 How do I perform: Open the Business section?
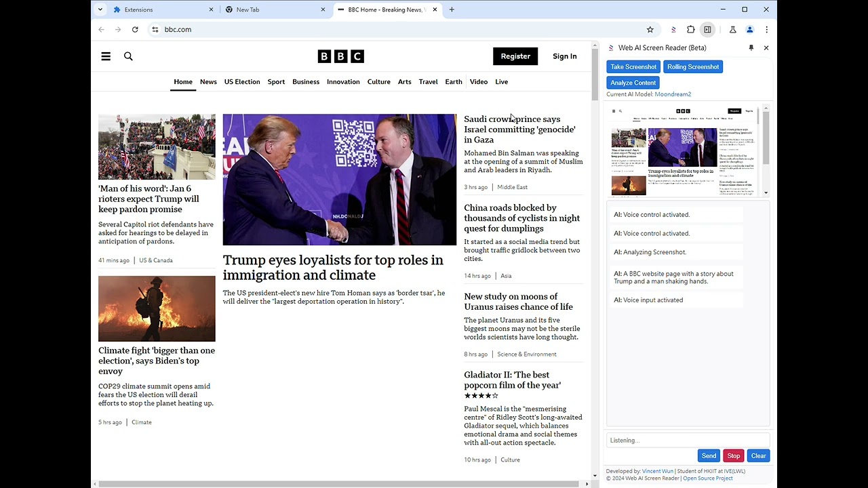pyautogui.click(x=306, y=81)
